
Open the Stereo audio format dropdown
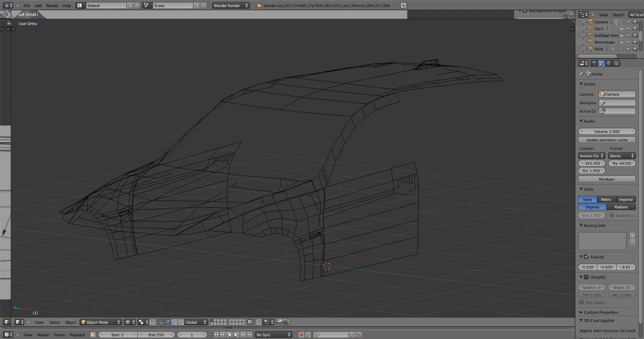tap(622, 156)
